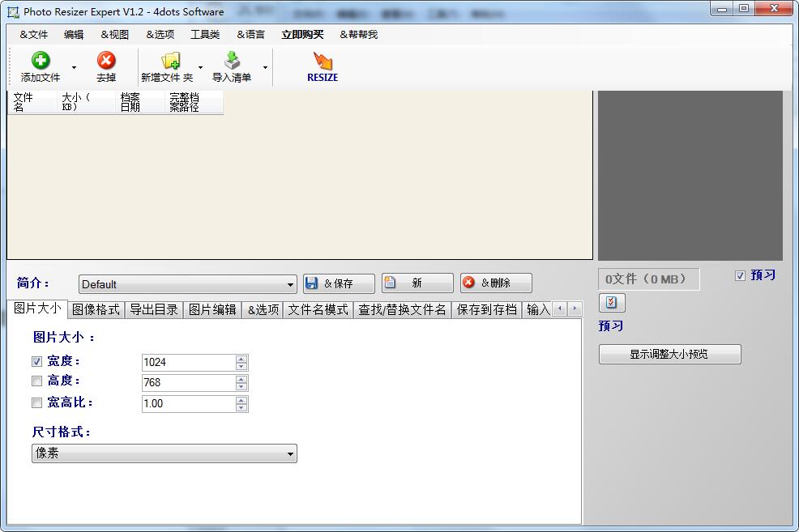Click the gray preview image area
799x532 pixels.
pyautogui.click(x=690, y=176)
